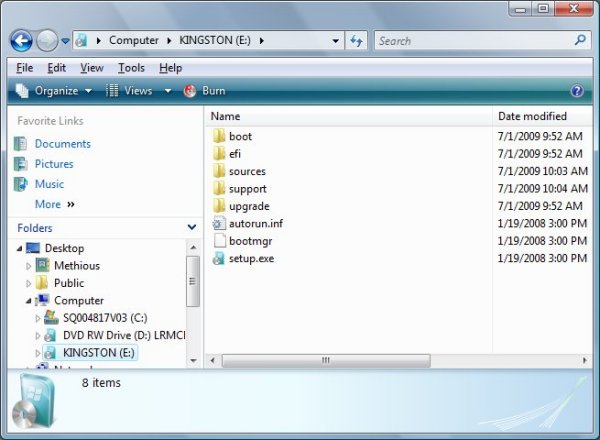Image resolution: width=600 pixels, height=440 pixels.
Task: Select the efi folder icon
Action: [x=219, y=154]
